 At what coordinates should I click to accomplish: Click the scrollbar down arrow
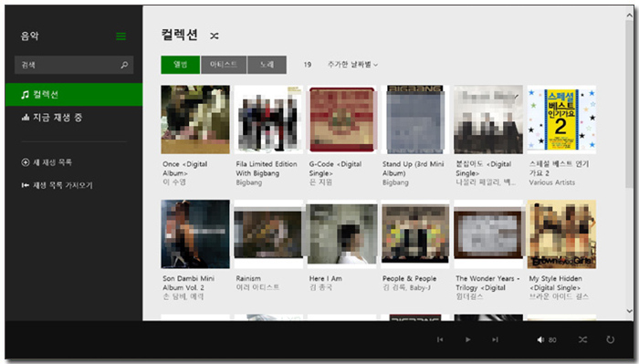[x=630, y=311]
